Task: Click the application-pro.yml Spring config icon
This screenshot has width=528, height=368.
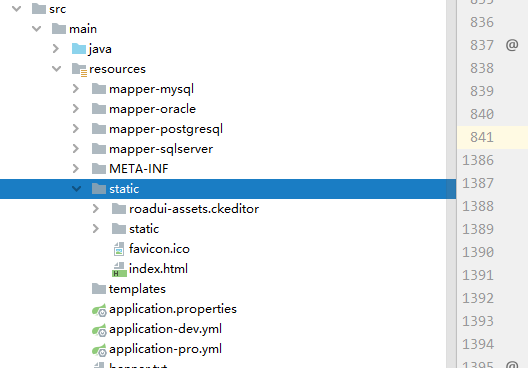Action: [x=99, y=350]
